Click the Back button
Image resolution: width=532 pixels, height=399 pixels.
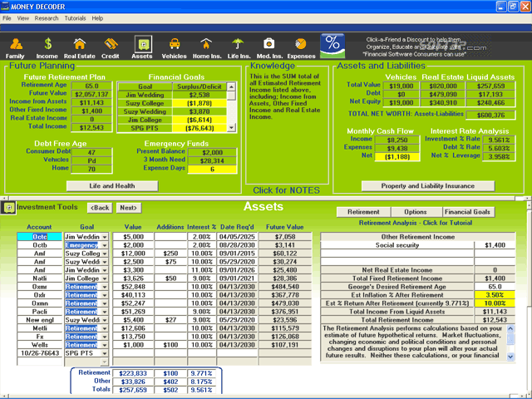(x=100, y=208)
